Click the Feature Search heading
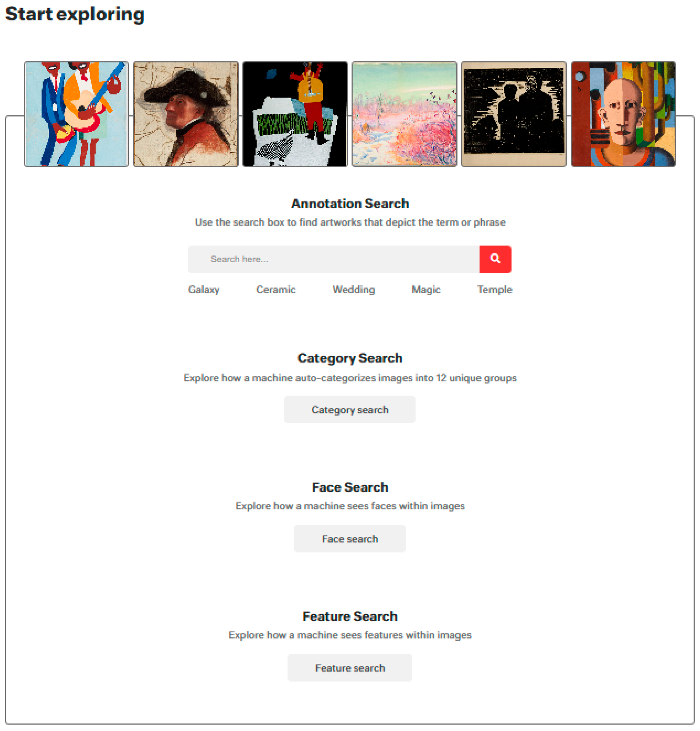This screenshot has height=731, width=700. (350, 616)
